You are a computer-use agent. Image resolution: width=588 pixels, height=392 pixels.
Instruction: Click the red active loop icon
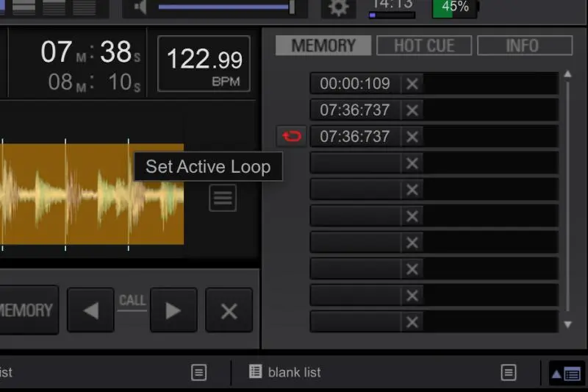click(292, 137)
